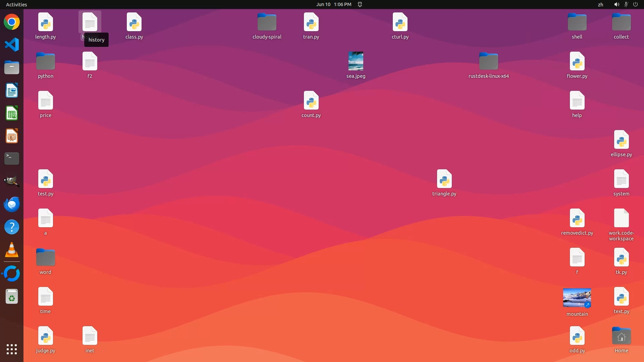
Task: Expand the zh input source menu
Action: (x=600, y=4)
